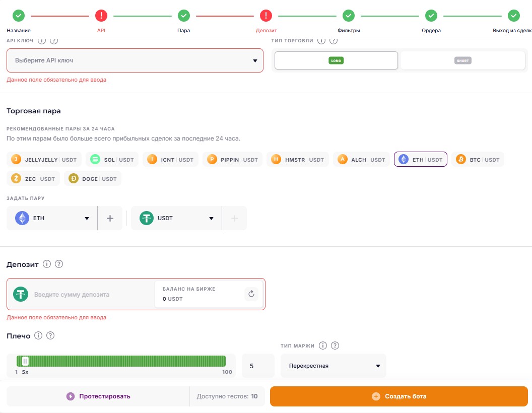Click the help icon next to Тип маржи
The height and width of the screenshot is (413, 532).
(x=335, y=346)
